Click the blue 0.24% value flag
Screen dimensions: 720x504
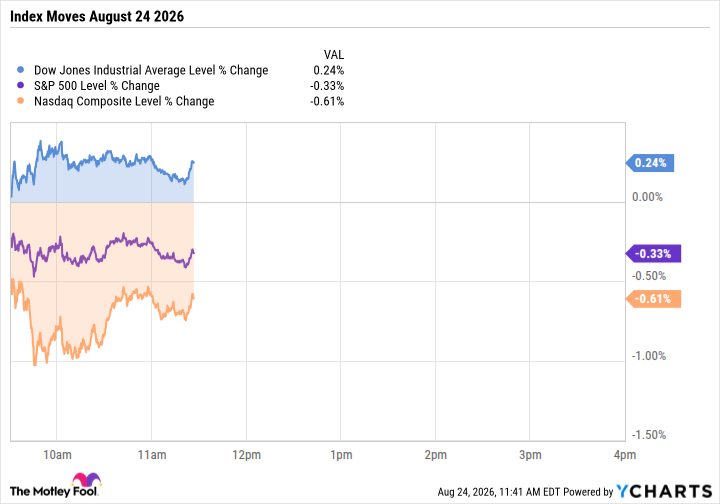[650, 163]
